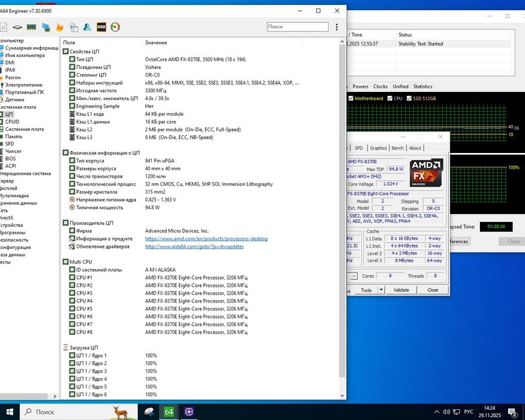Image resolution: width=525 pixels, height=420 pixels.
Task: Click the calendar scheduler icon in toolbar
Action: coord(74,27)
